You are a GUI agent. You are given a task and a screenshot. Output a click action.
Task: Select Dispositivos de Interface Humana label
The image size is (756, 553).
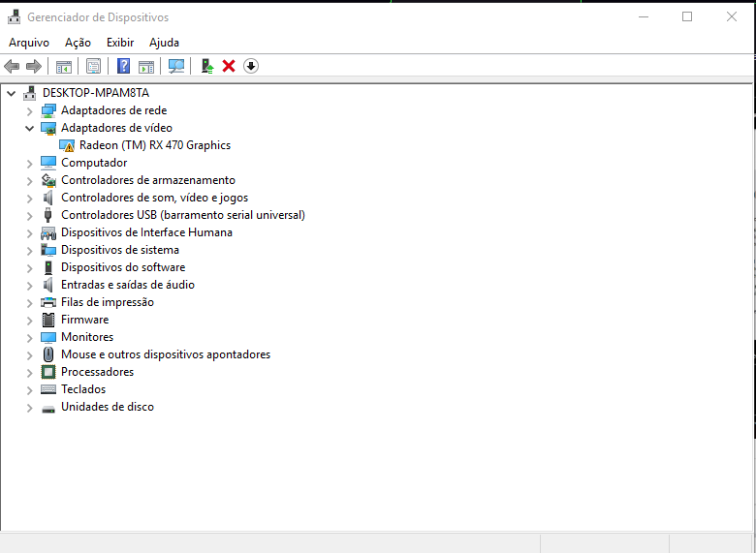pyautogui.click(x=146, y=232)
